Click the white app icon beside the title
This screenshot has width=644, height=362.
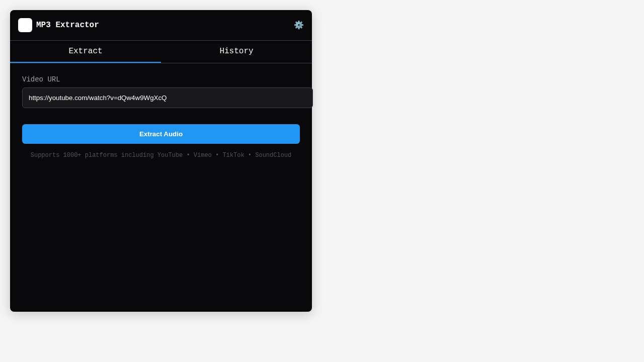click(25, 25)
